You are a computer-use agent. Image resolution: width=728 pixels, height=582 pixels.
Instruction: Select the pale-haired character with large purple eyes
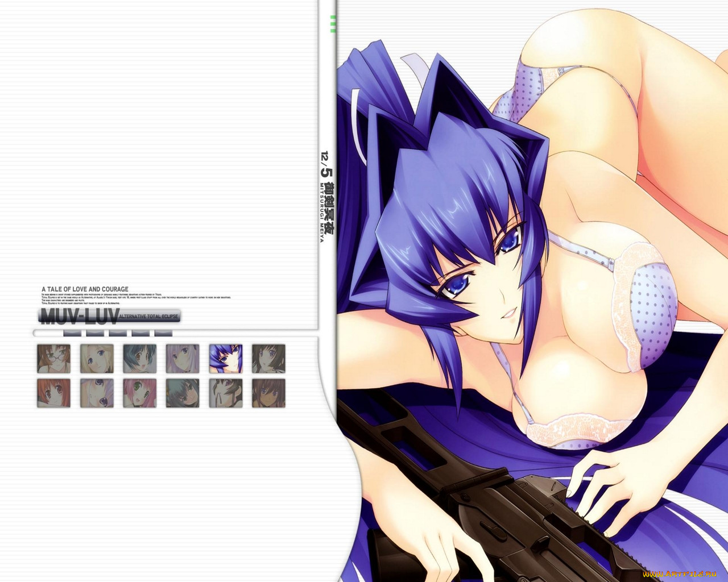[x=97, y=393]
